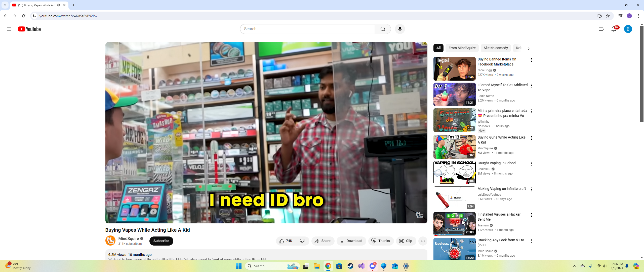Click the search magnifier button

coord(383,29)
